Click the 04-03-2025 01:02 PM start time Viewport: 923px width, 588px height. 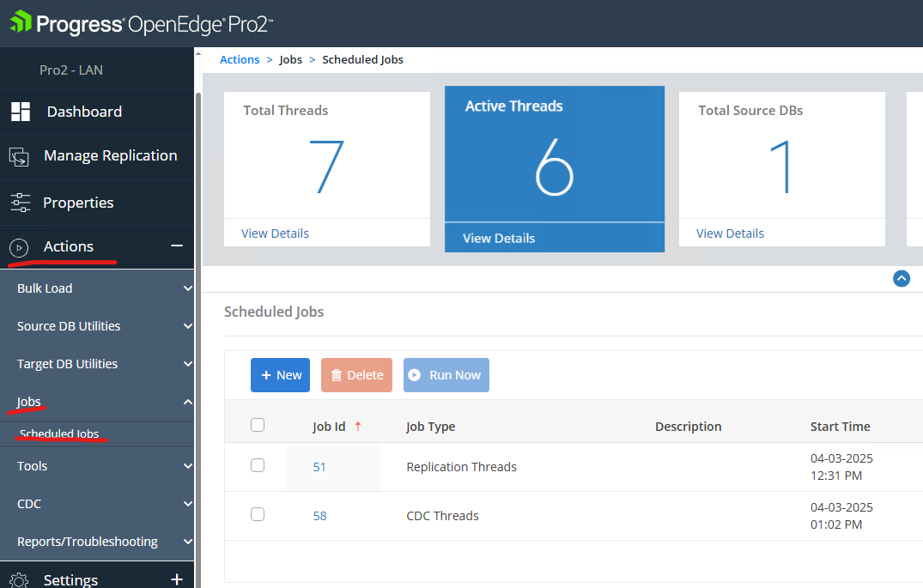click(x=841, y=516)
